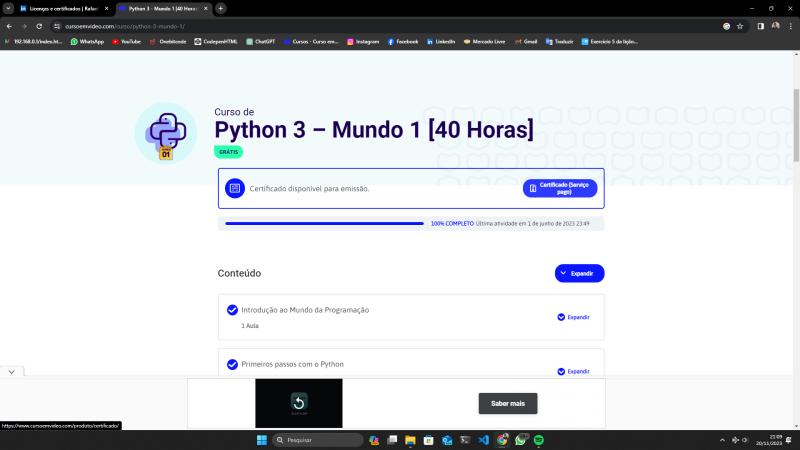Go back to the previous page
The image size is (800, 450).
tap(9, 26)
